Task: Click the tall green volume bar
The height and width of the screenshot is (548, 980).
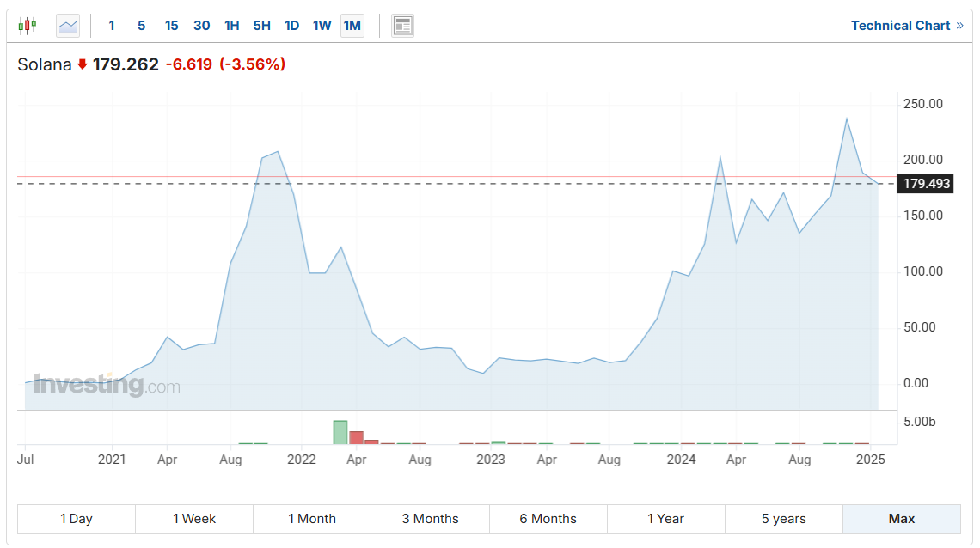Action: [340, 433]
